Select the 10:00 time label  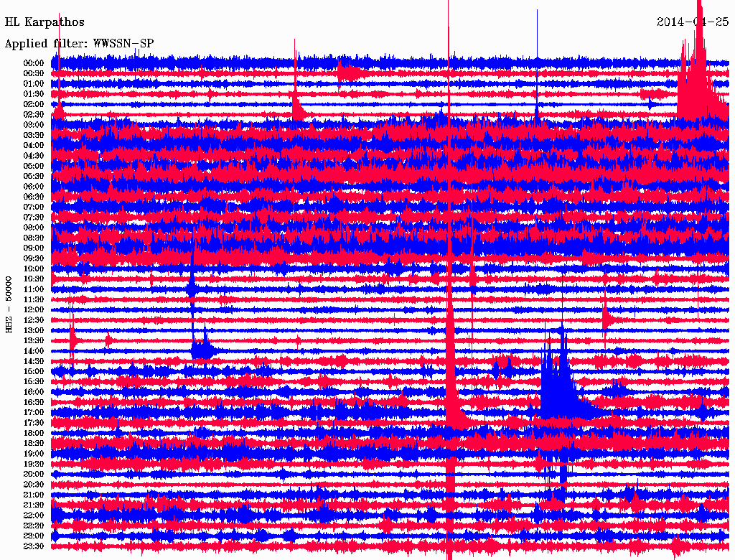tap(34, 269)
